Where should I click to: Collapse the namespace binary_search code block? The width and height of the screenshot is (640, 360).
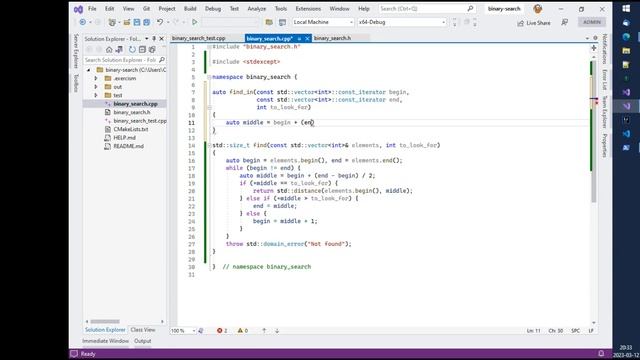pos(209,77)
